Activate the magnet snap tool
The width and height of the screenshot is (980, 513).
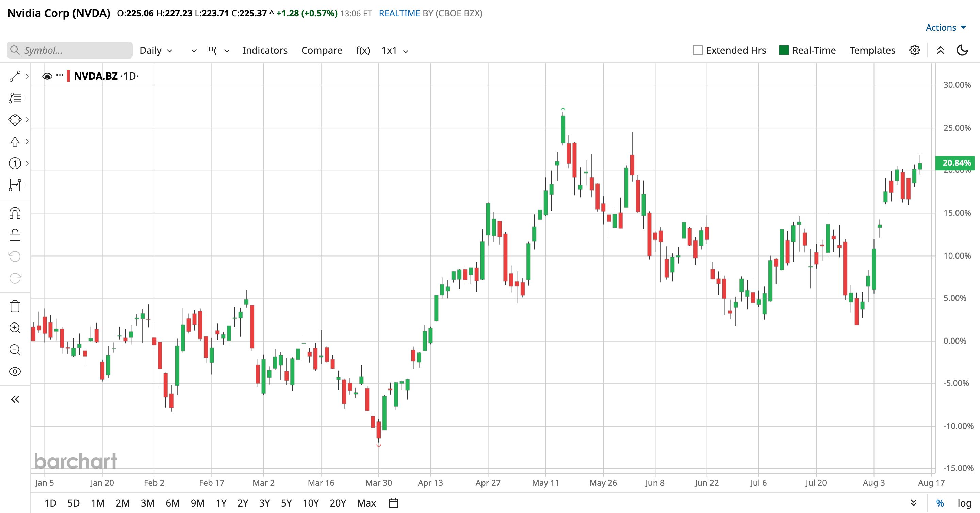(x=15, y=213)
